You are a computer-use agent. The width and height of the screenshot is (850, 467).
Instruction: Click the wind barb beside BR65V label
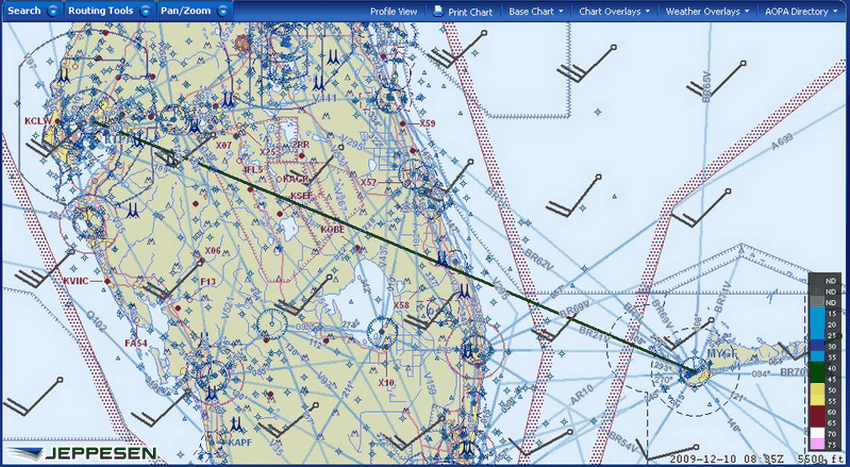718,79
